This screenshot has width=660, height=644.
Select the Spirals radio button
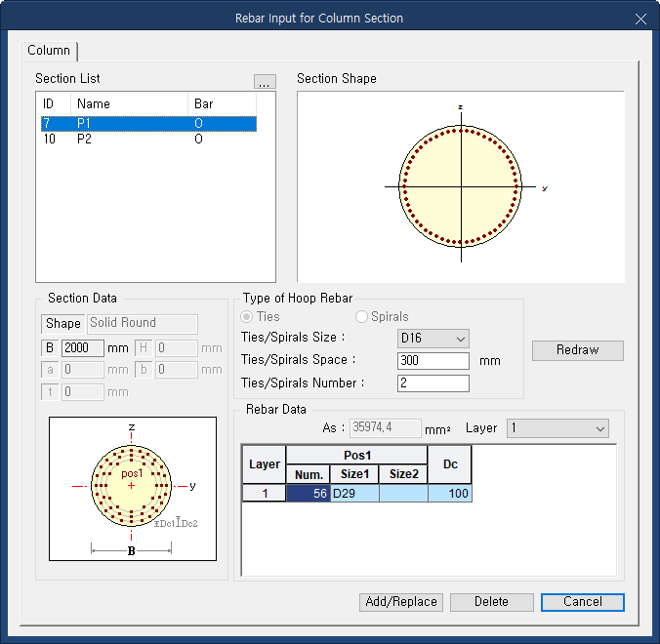pyautogui.click(x=362, y=317)
